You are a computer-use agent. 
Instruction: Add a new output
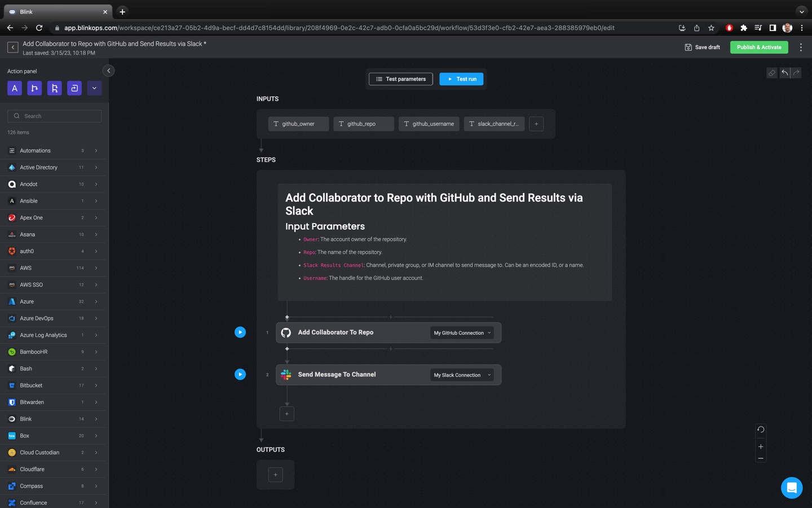tap(275, 475)
